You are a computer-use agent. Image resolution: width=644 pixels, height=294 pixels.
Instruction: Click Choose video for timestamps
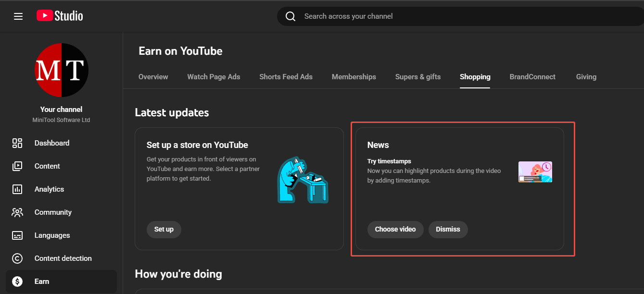coord(395,229)
